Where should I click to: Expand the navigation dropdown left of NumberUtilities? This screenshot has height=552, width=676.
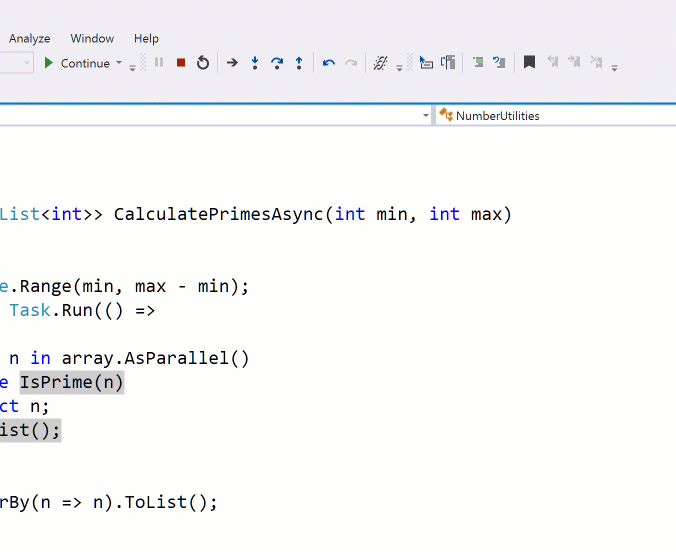pos(426,116)
